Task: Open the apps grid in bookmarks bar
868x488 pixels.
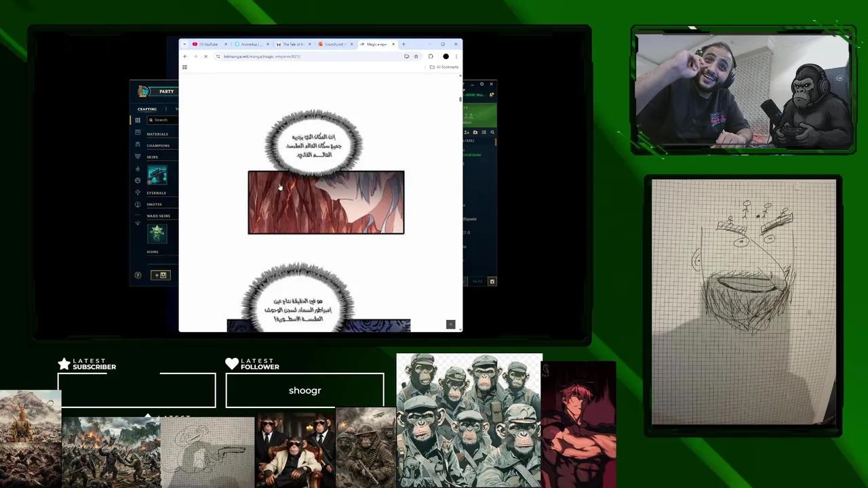Action: [184, 67]
